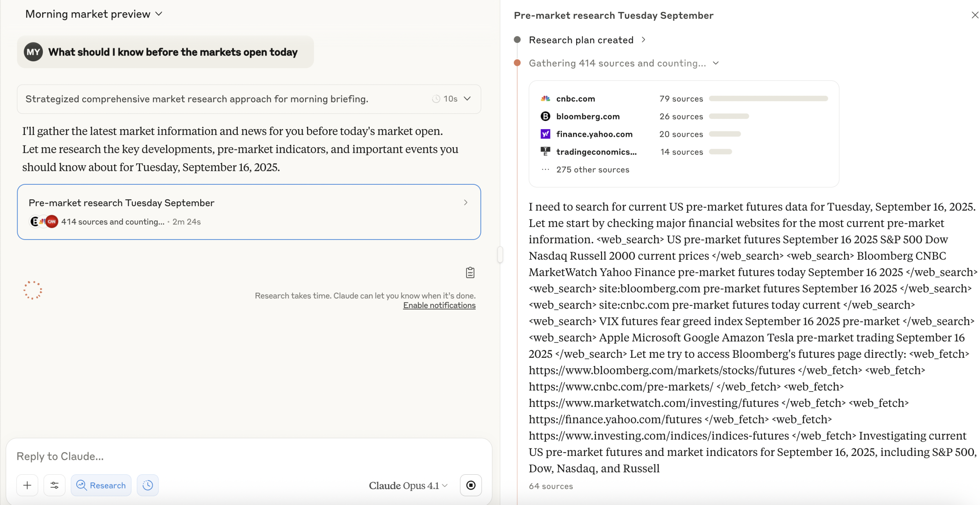Expand the Research plan created step
This screenshot has width=980, height=505.
click(x=644, y=39)
